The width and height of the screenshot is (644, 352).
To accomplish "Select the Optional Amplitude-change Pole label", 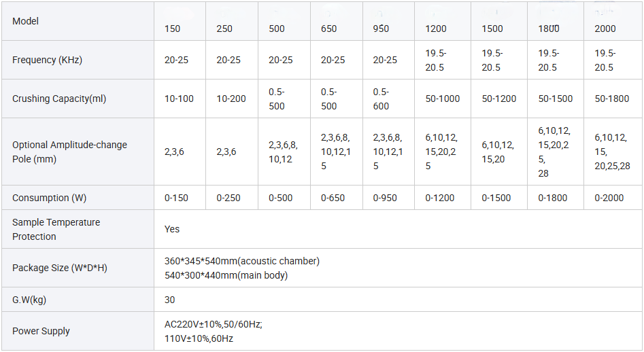I will click(69, 152).
